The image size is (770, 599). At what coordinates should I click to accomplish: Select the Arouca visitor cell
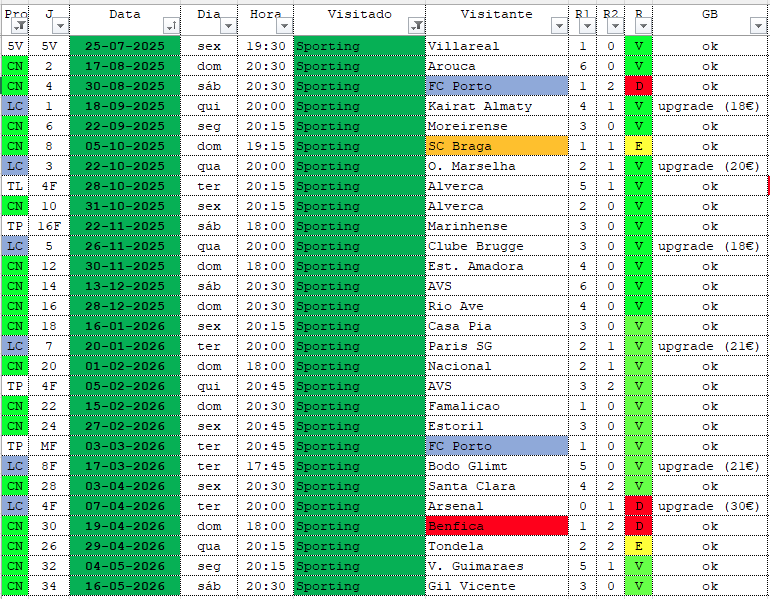pos(496,66)
